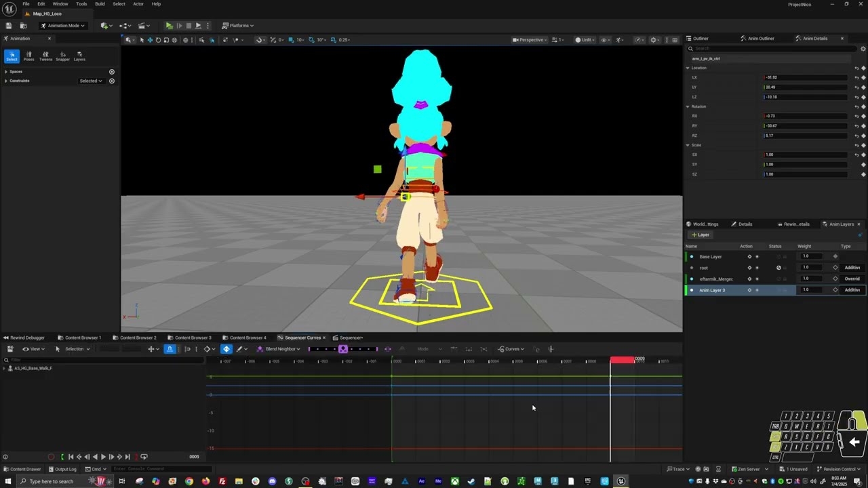The image size is (868, 488).
Task: Open Anim Layer 3 type Additive dropdown
Action: pyautogui.click(x=852, y=290)
